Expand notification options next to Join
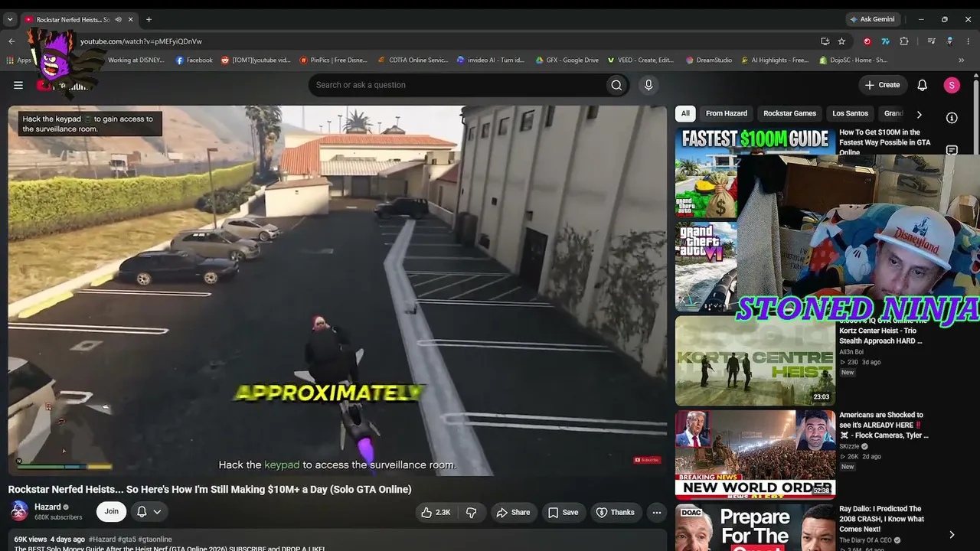Screen dimensions: 980x551 click(149, 512)
